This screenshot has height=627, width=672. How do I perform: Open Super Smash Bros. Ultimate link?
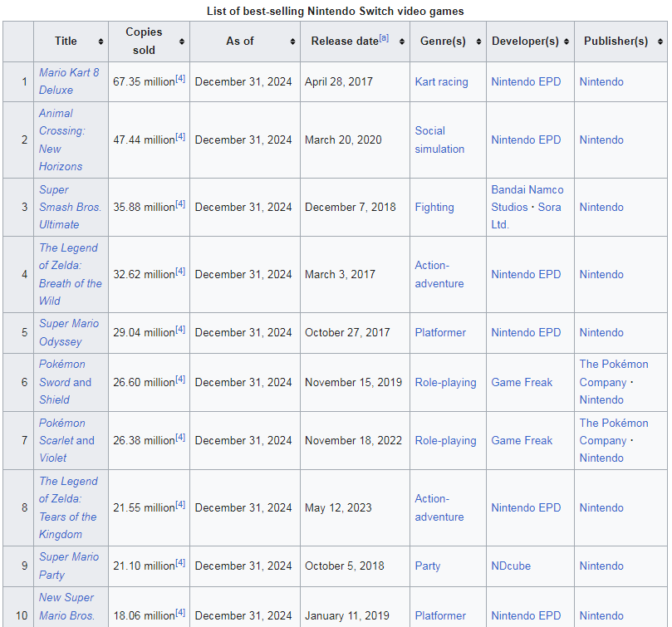[71, 207]
